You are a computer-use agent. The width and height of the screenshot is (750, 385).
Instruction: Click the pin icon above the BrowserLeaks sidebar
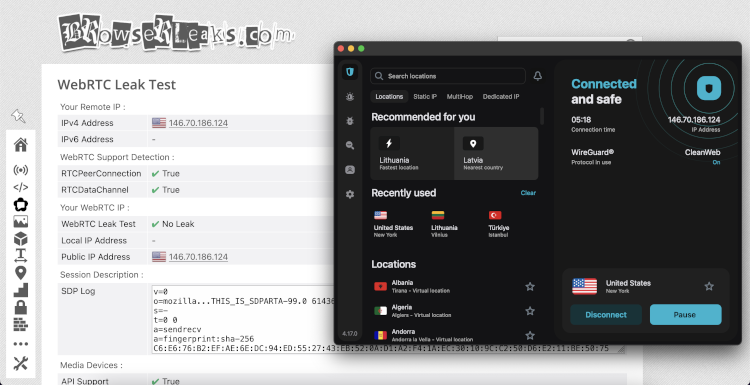click(x=18, y=116)
